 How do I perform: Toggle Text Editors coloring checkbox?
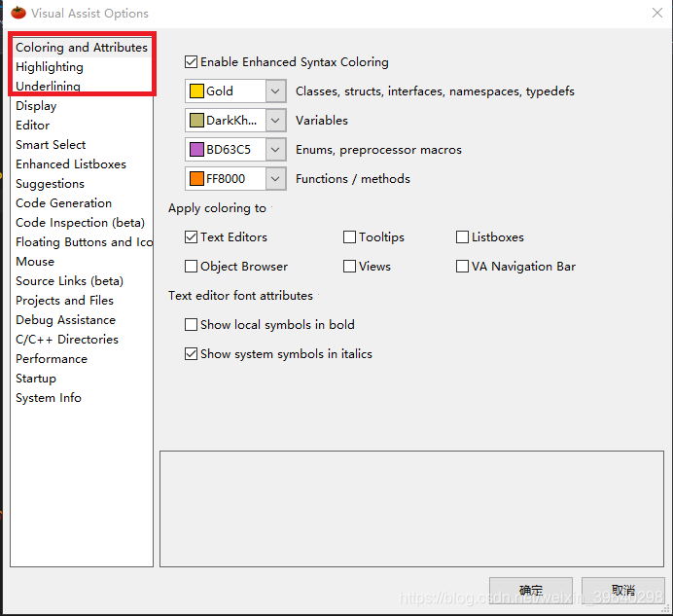pos(191,237)
